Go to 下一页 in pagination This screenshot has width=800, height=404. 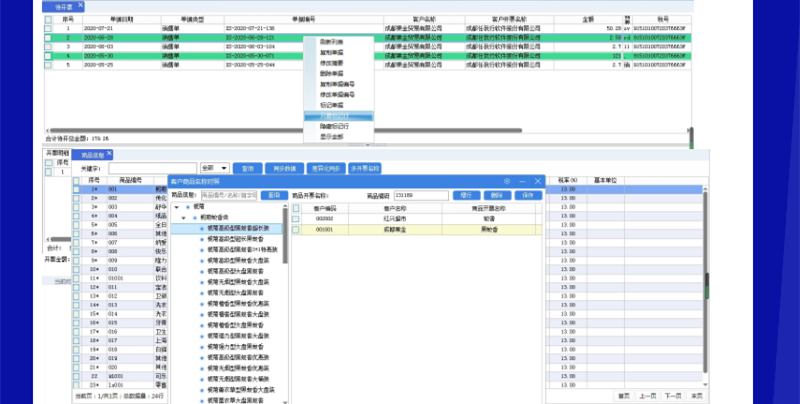click(x=673, y=396)
